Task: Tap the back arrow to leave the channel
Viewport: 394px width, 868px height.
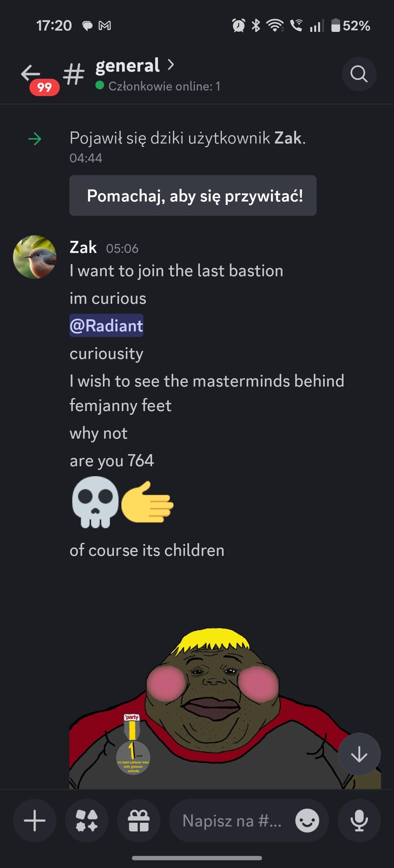Action: coord(31,73)
